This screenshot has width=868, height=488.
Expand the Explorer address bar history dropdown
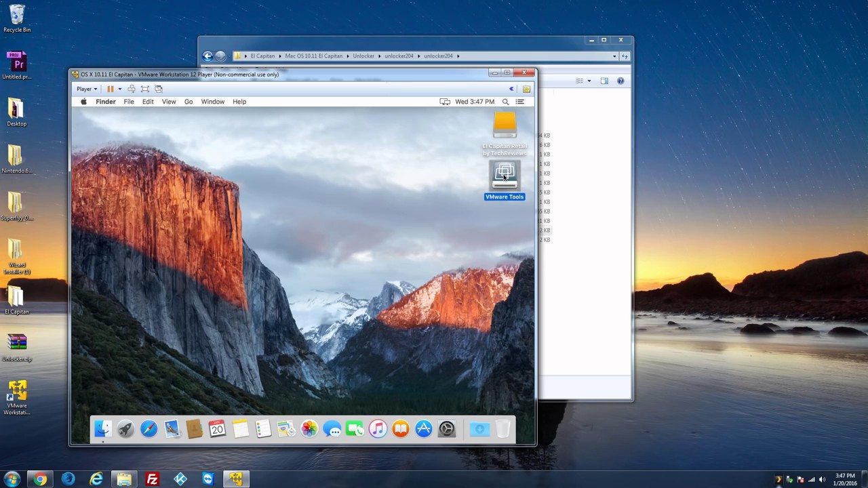[614, 56]
